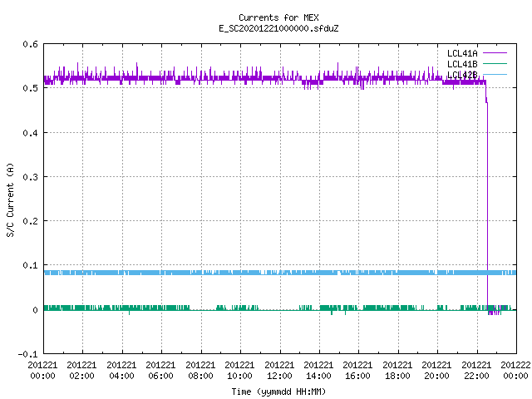Viewport: 532px width, 399px height.
Task: Click the x-axis tick "201222 00:00"
Action: point(515,371)
